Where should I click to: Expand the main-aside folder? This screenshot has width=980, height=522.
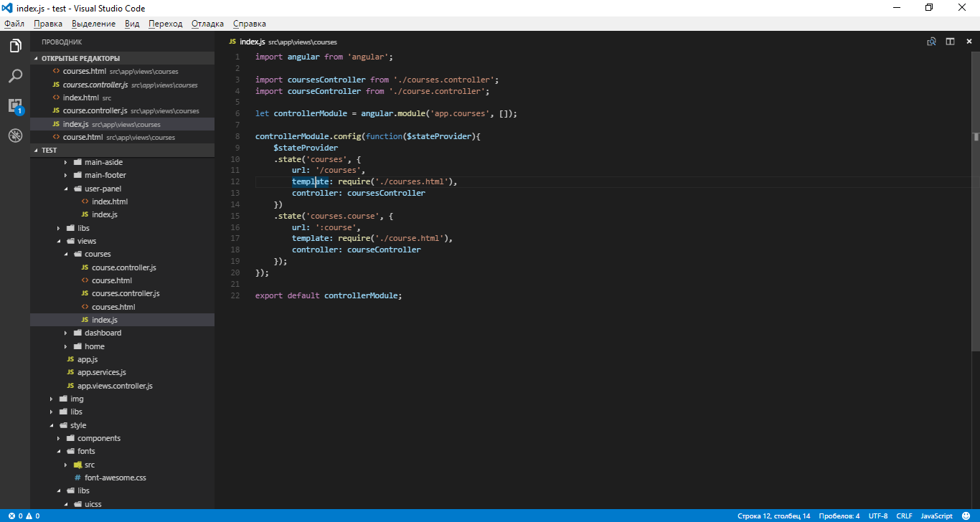pos(105,163)
